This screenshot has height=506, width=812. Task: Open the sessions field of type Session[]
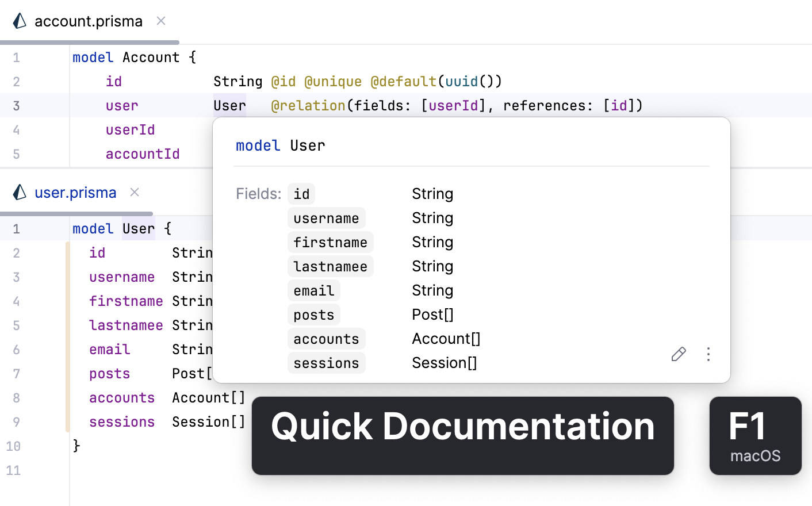click(326, 363)
